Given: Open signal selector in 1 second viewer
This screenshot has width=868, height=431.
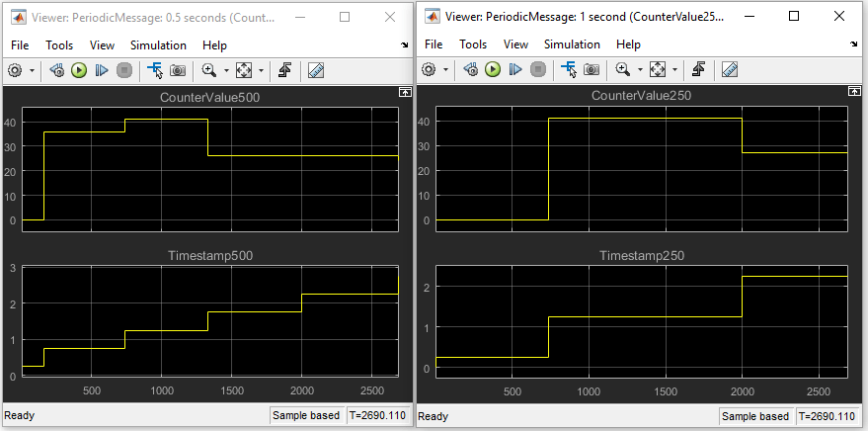Looking at the screenshot, I should 569,69.
